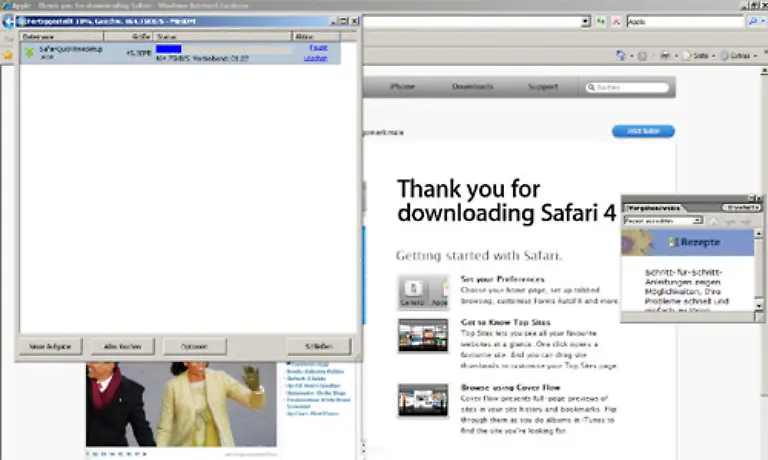Expand the search provider dropdown arrow
The image size is (768, 460).
[x=763, y=21]
